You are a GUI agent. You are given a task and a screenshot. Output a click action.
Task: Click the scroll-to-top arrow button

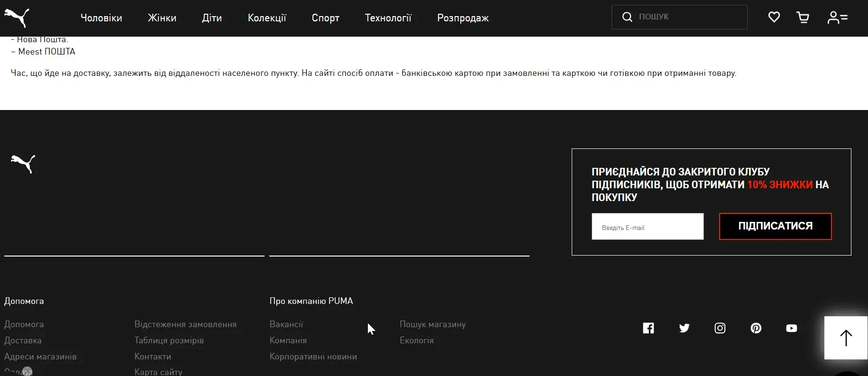coord(846,338)
